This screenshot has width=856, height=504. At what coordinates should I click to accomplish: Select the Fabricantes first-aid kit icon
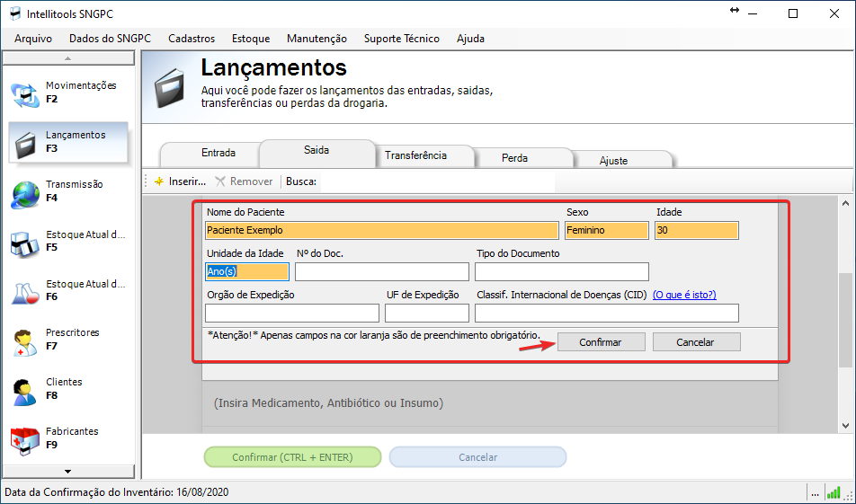pyautogui.click(x=22, y=438)
